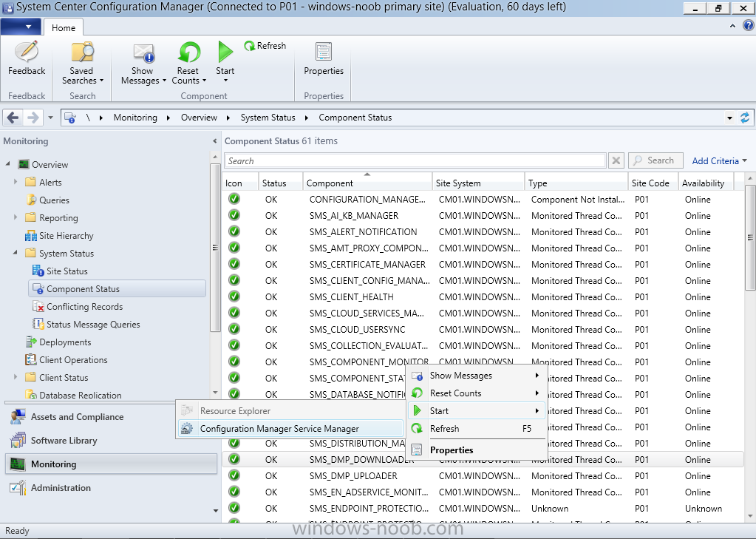Expand the Alerts tree node
Image resolution: width=756 pixels, height=539 pixels.
(x=16, y=182)
